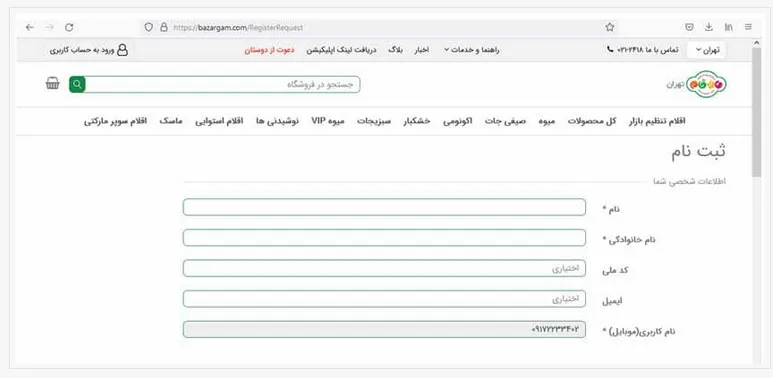773x378 pixels.
Task: Click the bazargam.com address bar URL
Action: click(238, 28)
